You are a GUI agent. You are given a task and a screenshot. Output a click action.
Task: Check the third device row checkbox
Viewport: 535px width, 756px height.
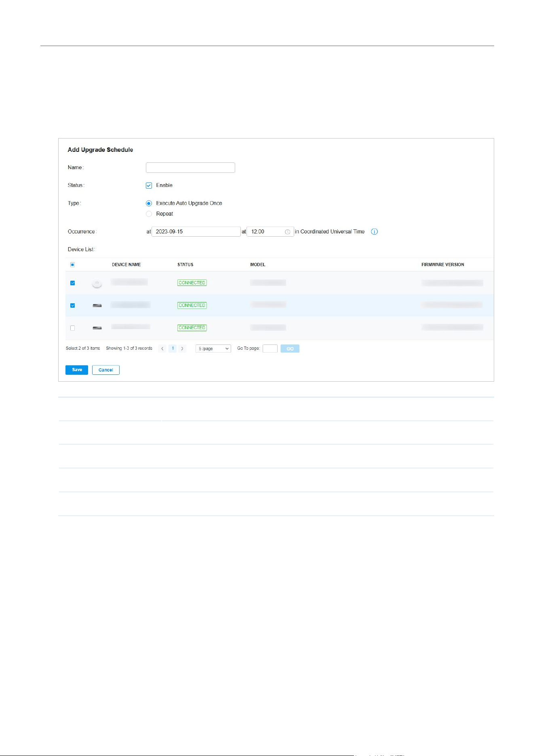73,328
